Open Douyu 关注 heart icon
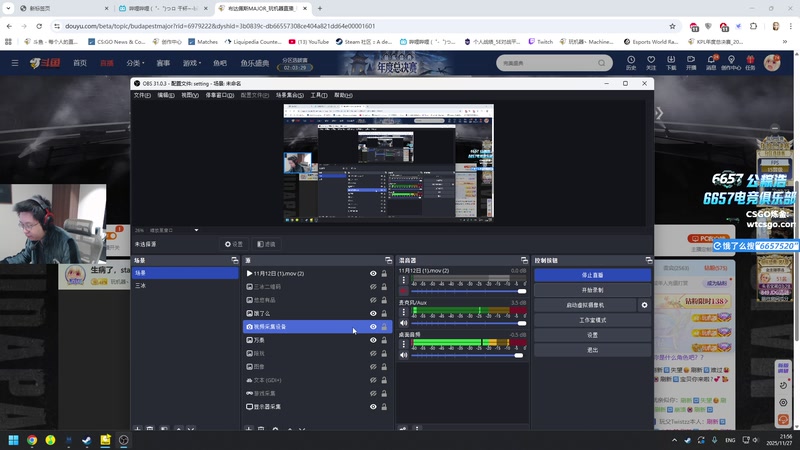Screen dimensions: 800x450 pos(651,63)
